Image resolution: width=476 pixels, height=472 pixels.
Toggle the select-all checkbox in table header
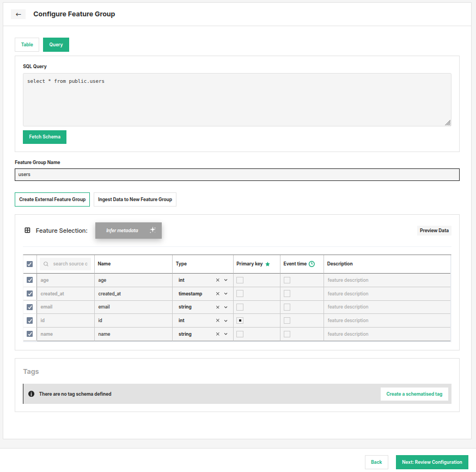point(29,264)
